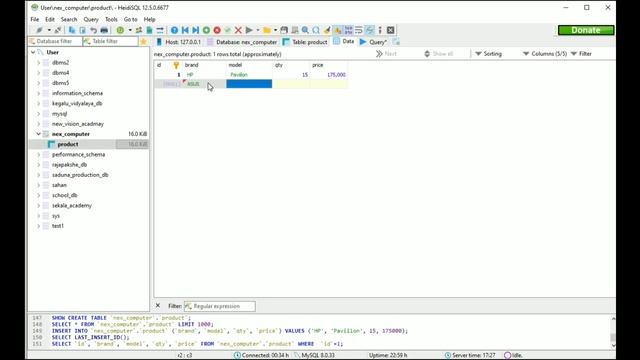640x360 pixels.
Task: Switch to the Database: nex_computer tab
Action: [242, 42]
